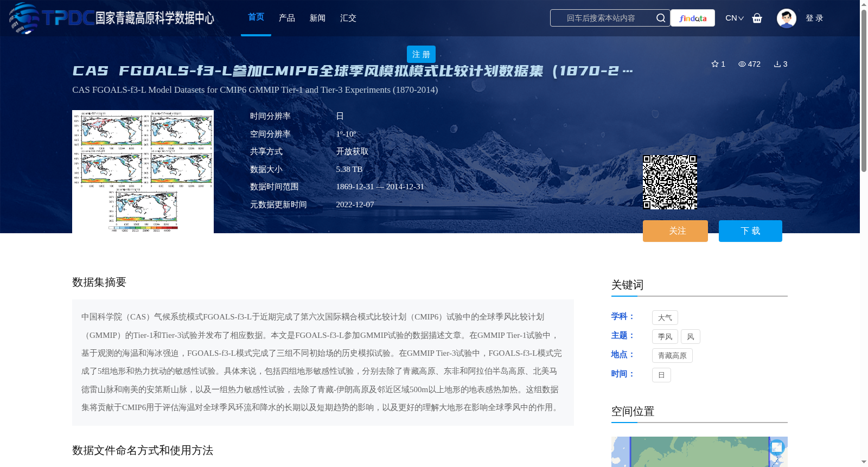Click the spatial resolution value '1º-10º'
The image size is (868, 467).
pos(346,134)
